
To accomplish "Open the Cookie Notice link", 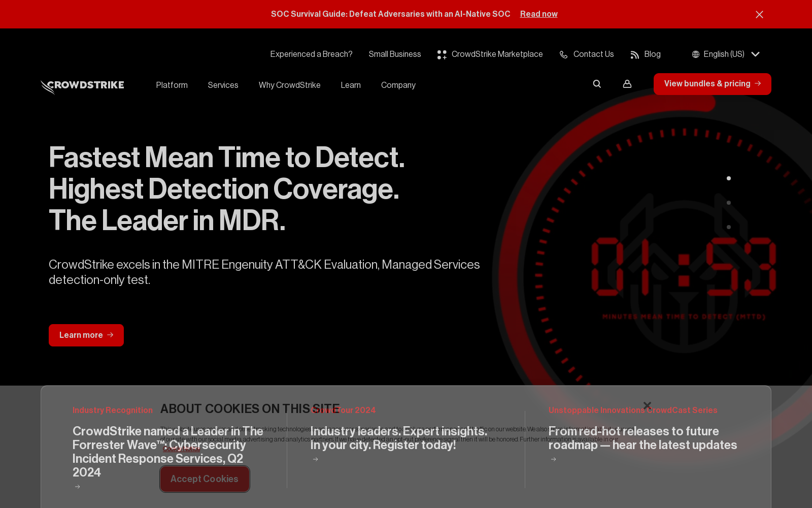I will pyautogui.click(x=181, y=449).
